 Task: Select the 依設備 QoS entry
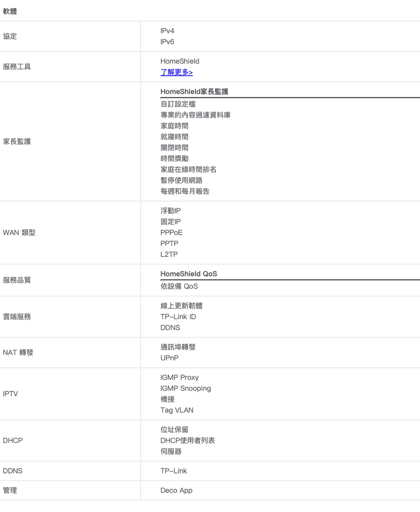[179, 286]
